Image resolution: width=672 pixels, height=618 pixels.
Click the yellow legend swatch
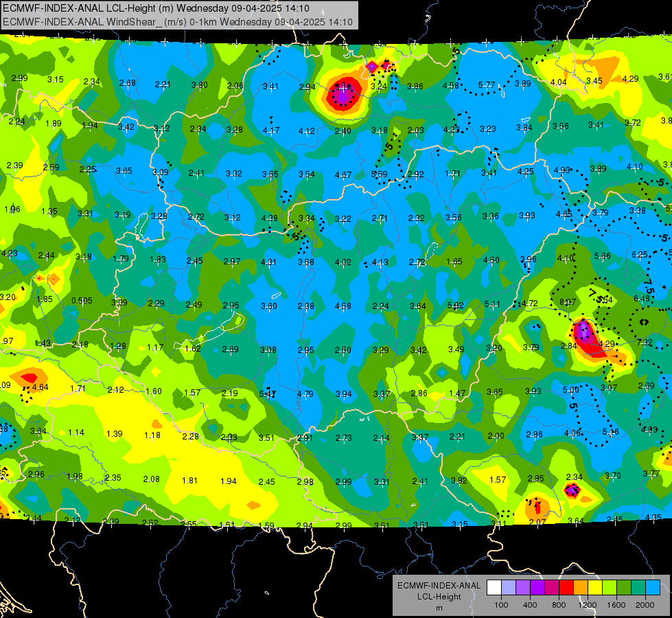[x=595, y=588]
